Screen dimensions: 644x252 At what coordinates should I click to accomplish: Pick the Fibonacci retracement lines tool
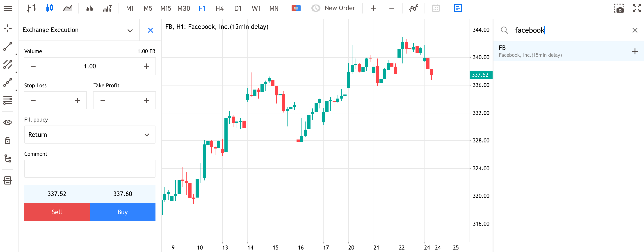[x=8, y=100]
